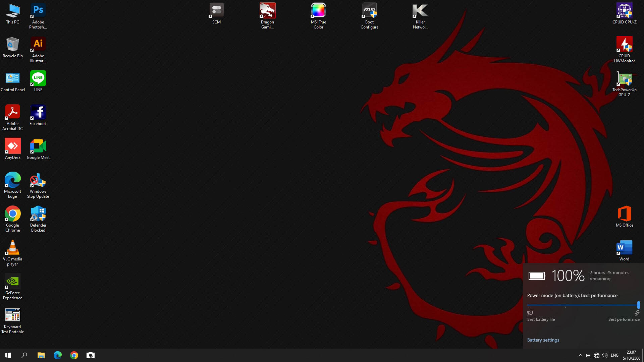Open Boot Configure shortcut
644x362 pixels.
pyautogui.click(x=369, y=16)
